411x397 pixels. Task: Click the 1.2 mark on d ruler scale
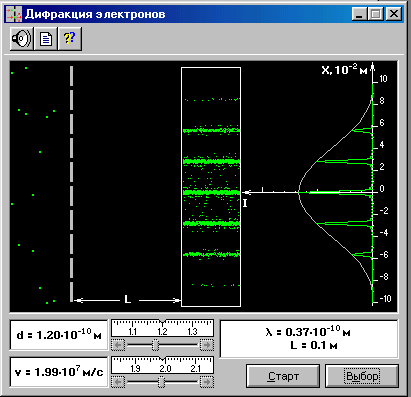[162, 331]
